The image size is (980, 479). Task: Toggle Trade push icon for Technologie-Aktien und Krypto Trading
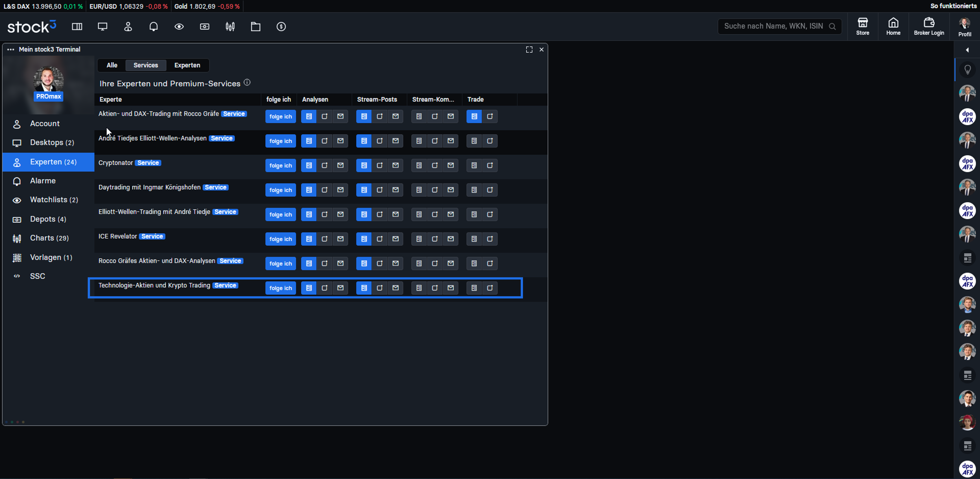pyautogui.click(x=490, y=288)
